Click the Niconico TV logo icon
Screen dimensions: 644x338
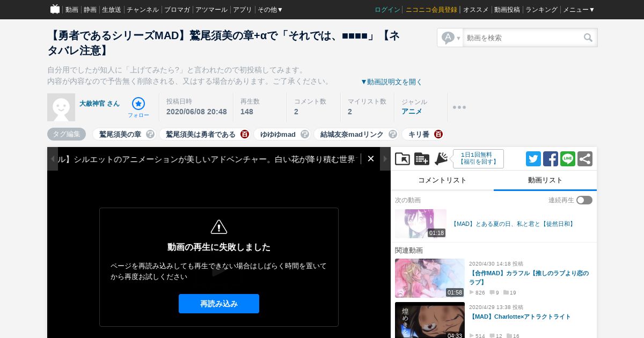click(55, 9)
